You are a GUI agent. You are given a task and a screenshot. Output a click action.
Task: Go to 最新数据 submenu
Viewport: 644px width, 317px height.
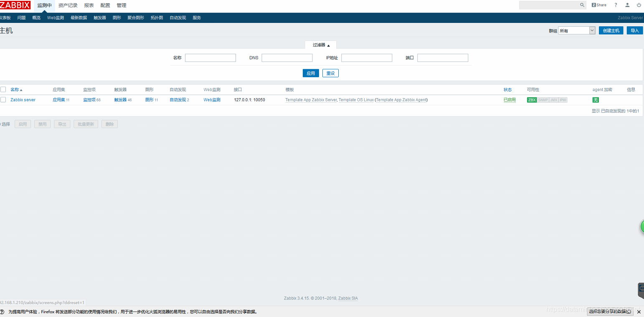[79, 18]
